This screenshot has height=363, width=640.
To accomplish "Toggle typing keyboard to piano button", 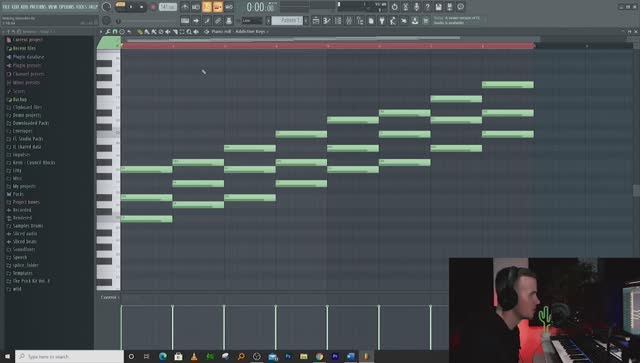I will click(185, 20).
